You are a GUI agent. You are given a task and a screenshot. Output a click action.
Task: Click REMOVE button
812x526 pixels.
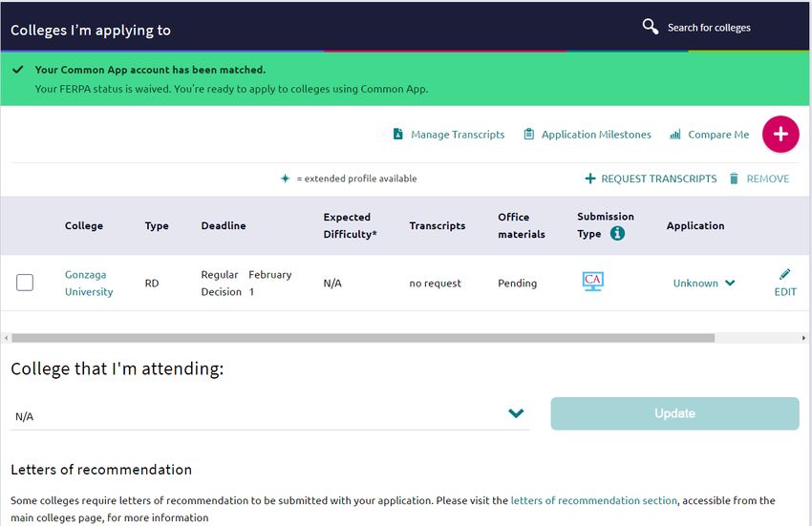pyautogui.click(x=767, y=179)
